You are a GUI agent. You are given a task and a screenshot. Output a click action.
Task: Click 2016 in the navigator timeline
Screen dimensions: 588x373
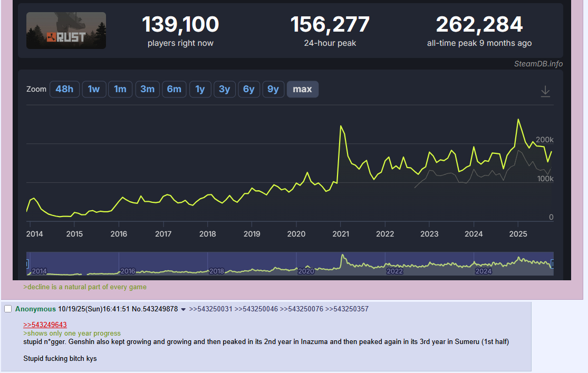coord(128,271)
